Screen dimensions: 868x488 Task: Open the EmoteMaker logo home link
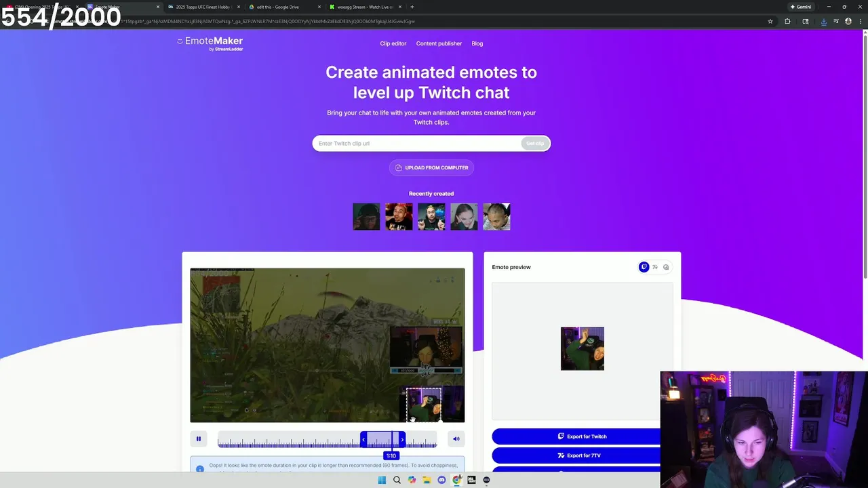click(210, 43)
